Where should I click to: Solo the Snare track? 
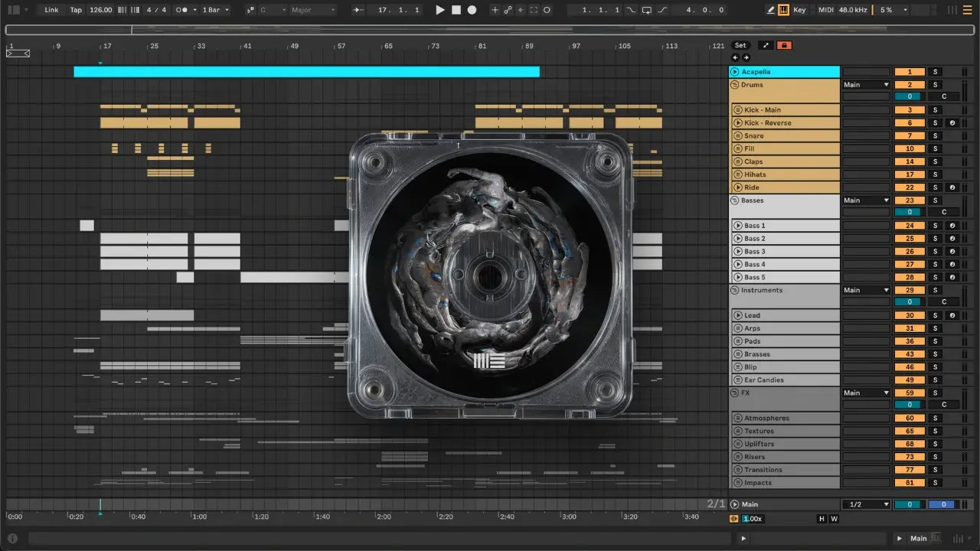click(934, 136)
